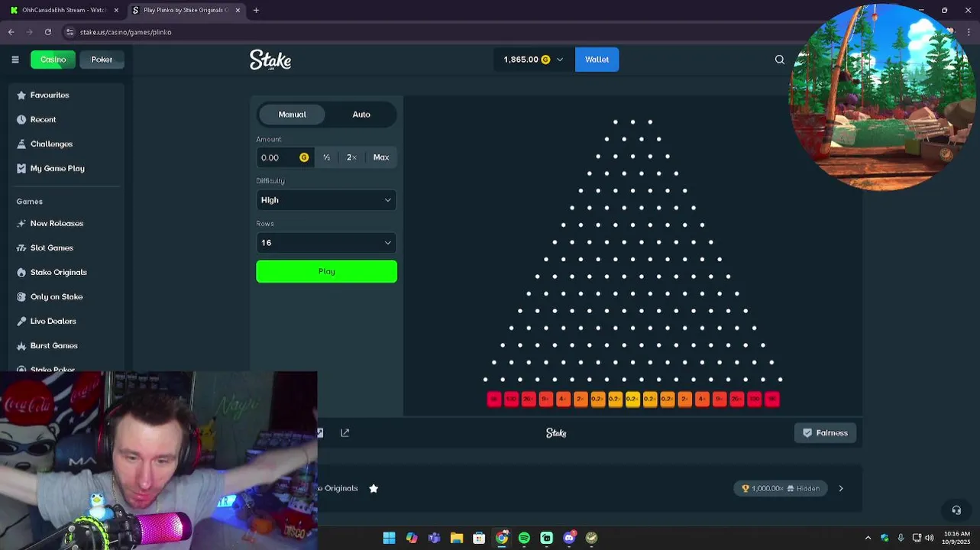Click the My Game Play icon
The image size is (980, 550).
point(21,169)
